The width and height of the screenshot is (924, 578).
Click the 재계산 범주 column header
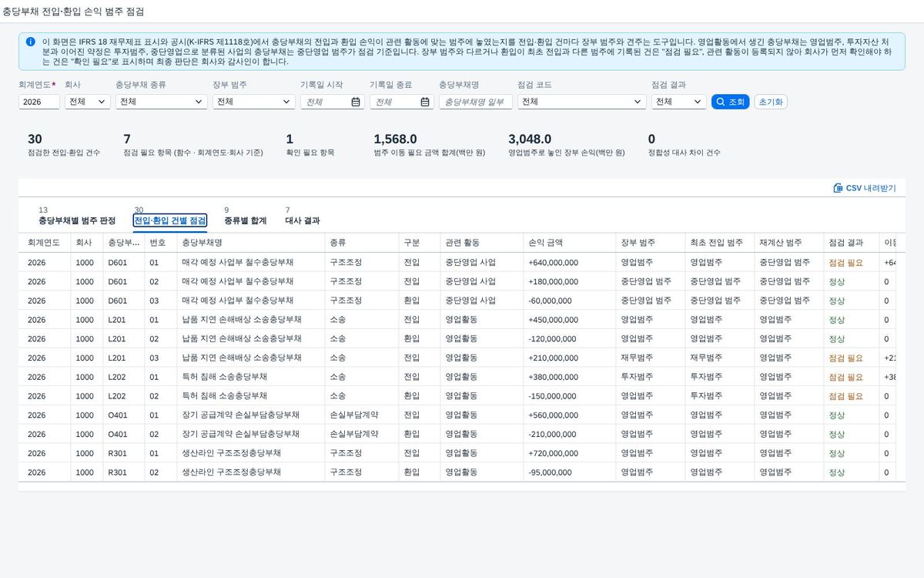[x=789, y=243]
